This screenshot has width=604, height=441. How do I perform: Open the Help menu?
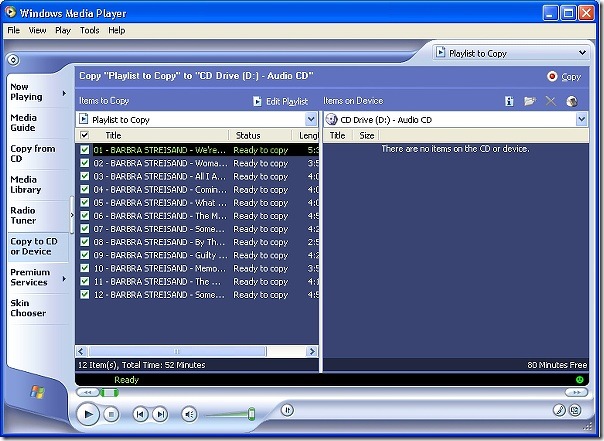point(116,30)
